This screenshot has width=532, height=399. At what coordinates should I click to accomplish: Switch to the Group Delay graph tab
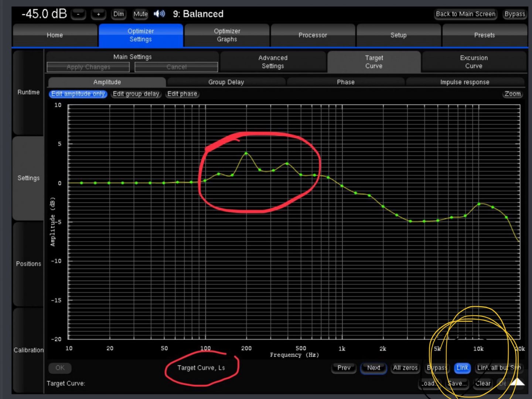tap(226, 82)
